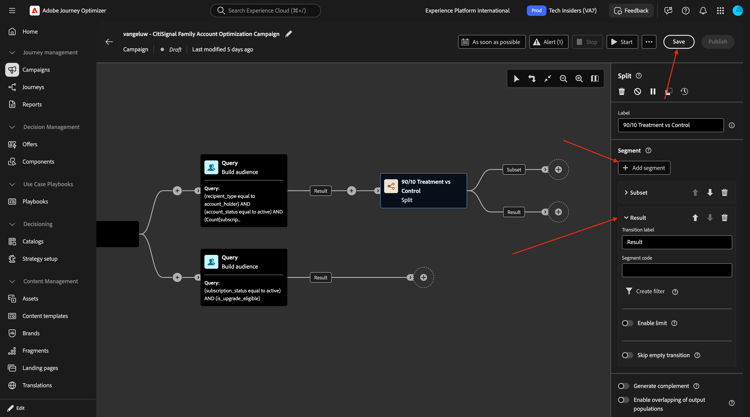Viewport: 750px width, 417px height.
Task: Open the Prod Tech Insiders sandbox selector
Action: (x=562, y=11)
